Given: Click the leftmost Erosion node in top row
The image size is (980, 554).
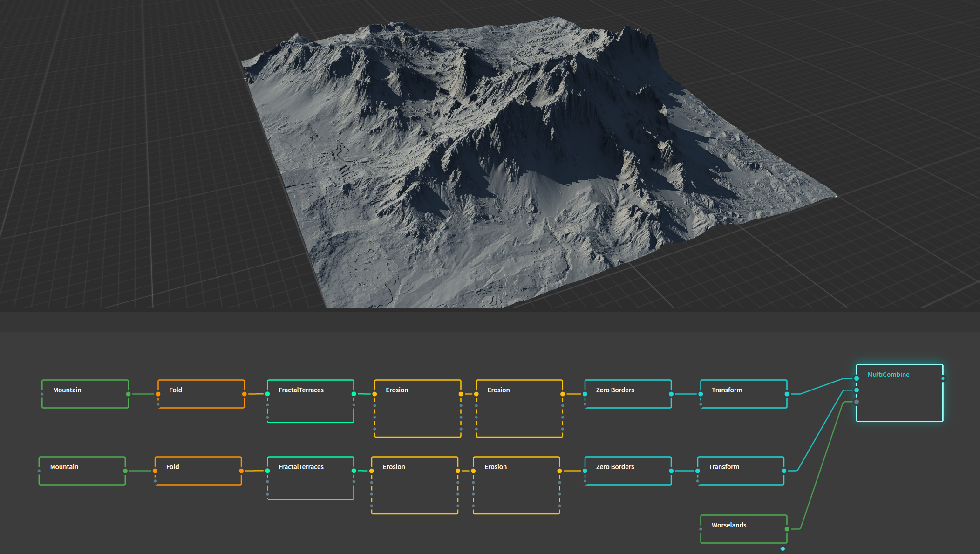Looking at the screenshot, I should [x=417, y=409].
